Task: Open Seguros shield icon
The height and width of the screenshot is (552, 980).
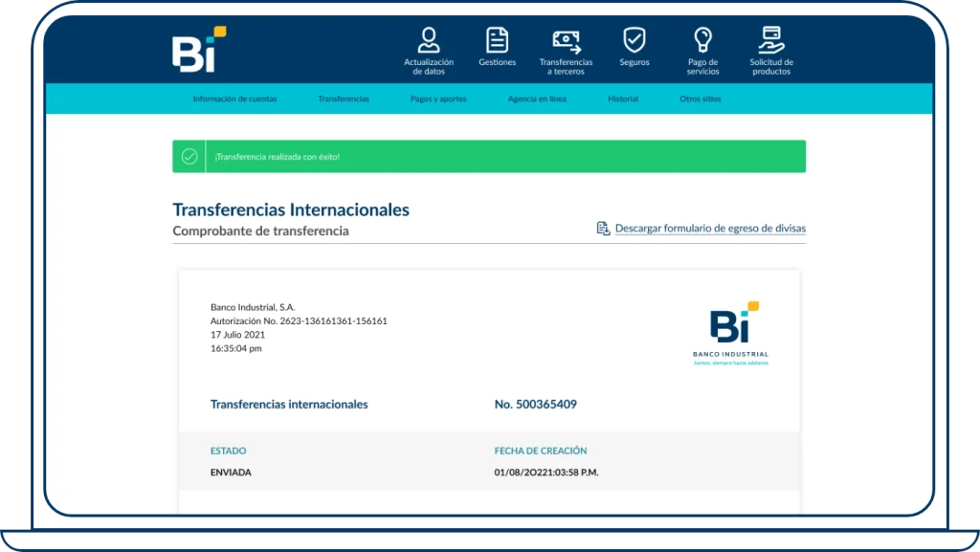Action: pos(635,38)
